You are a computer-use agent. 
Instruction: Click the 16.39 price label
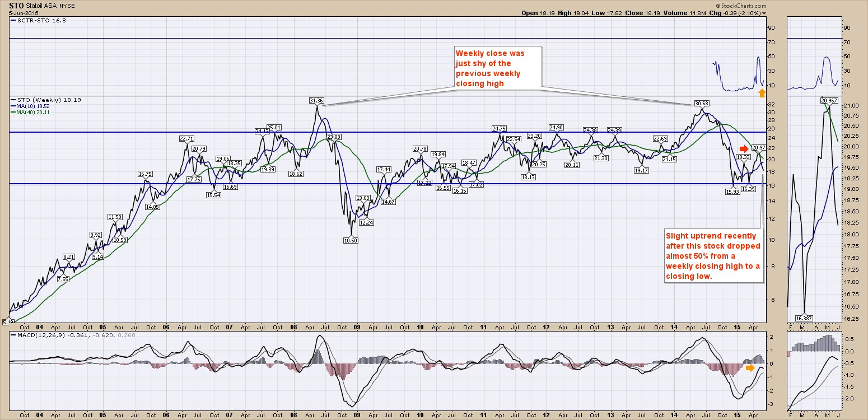(749, 189)
